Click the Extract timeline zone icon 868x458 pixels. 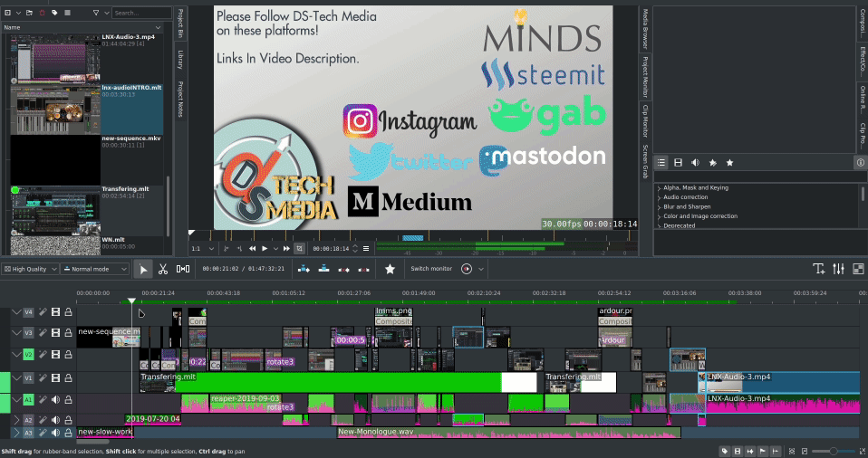point(343,270)
